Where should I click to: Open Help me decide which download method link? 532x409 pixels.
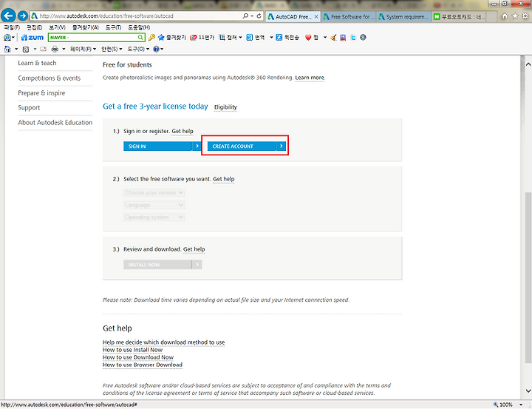pos(163,342)
